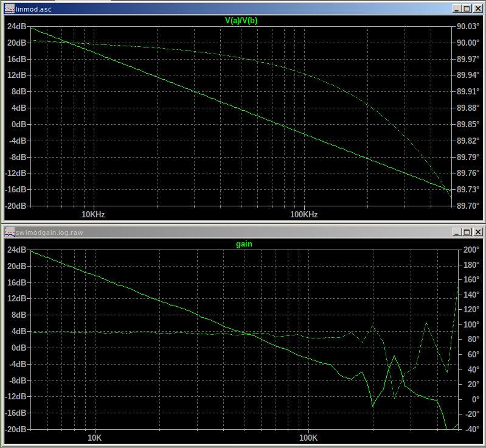Select the V(a)/V(b) trace label

pos(241,21)
